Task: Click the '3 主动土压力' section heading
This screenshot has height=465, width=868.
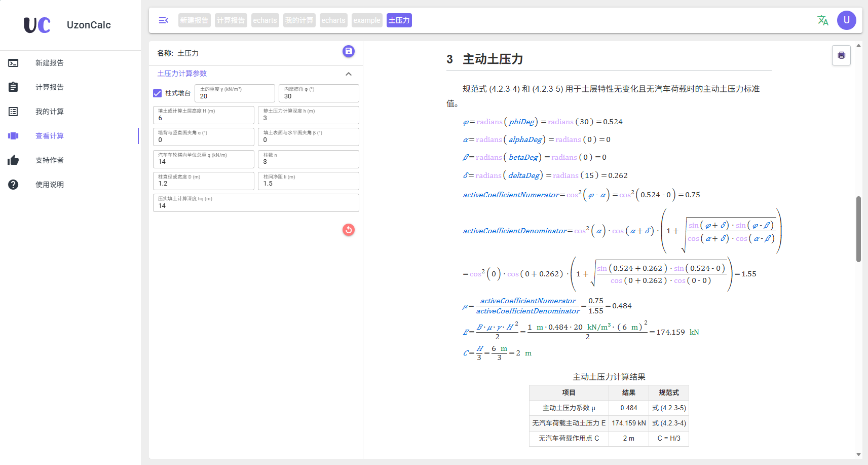Action: point(485,59)
